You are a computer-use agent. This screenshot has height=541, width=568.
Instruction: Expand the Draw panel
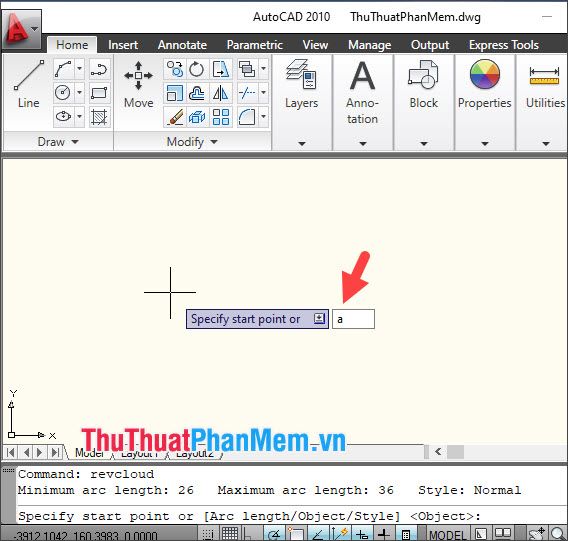(58, 142)
